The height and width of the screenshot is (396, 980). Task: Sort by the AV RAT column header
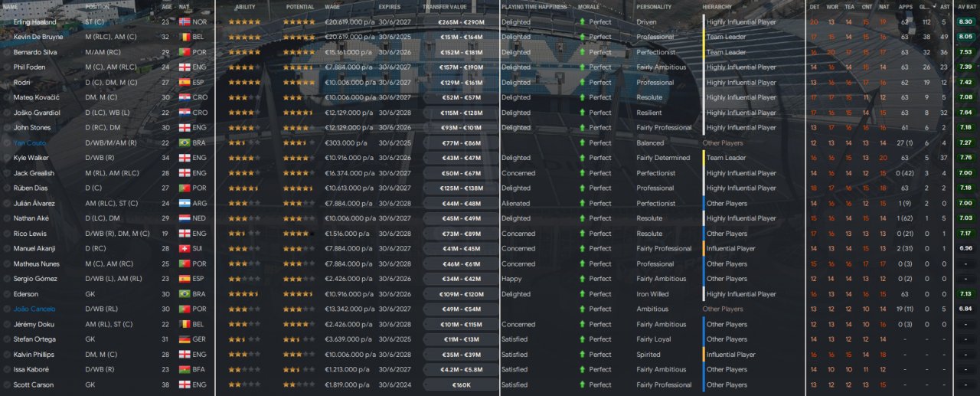(x=966, y=7)
